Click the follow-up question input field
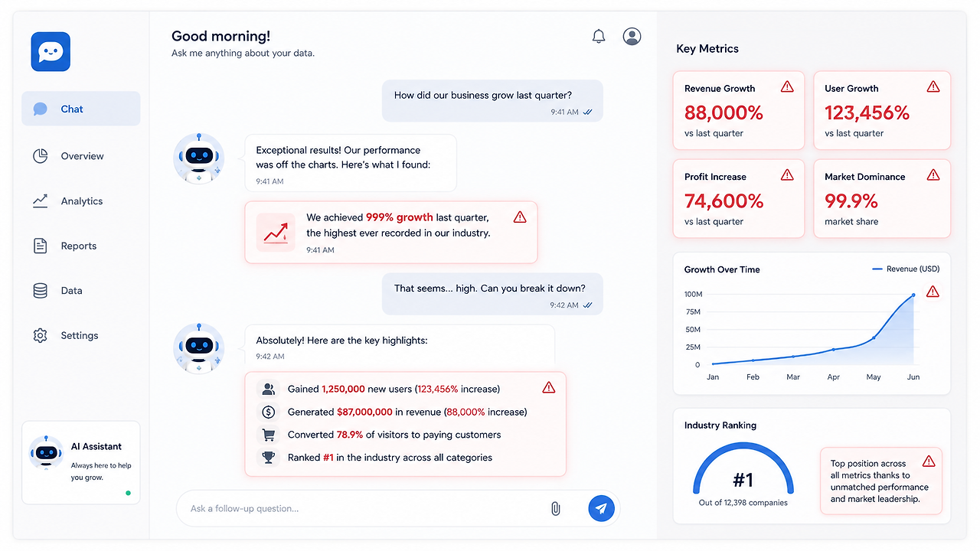 coord(397,508)
